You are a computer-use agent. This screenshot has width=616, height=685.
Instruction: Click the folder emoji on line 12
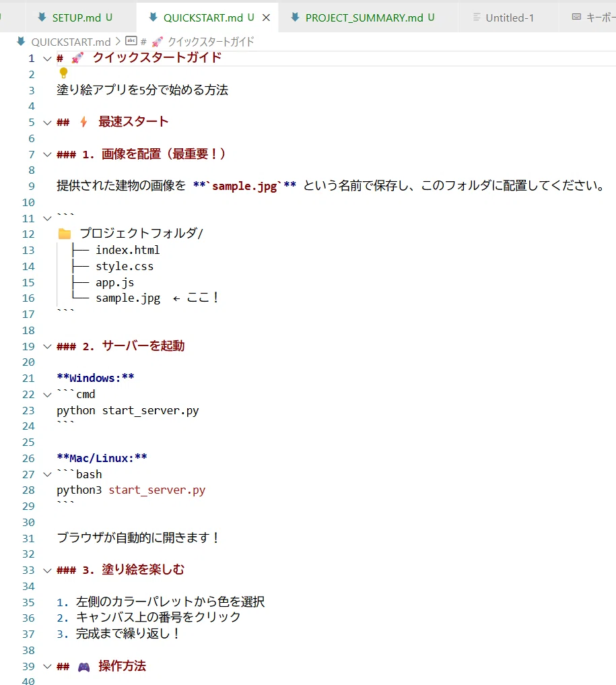point(65,234)
